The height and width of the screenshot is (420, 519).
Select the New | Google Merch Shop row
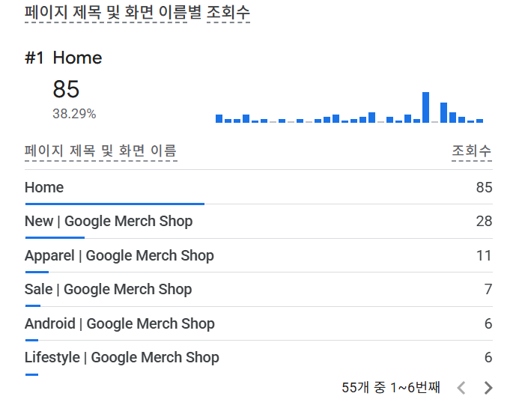258,222
